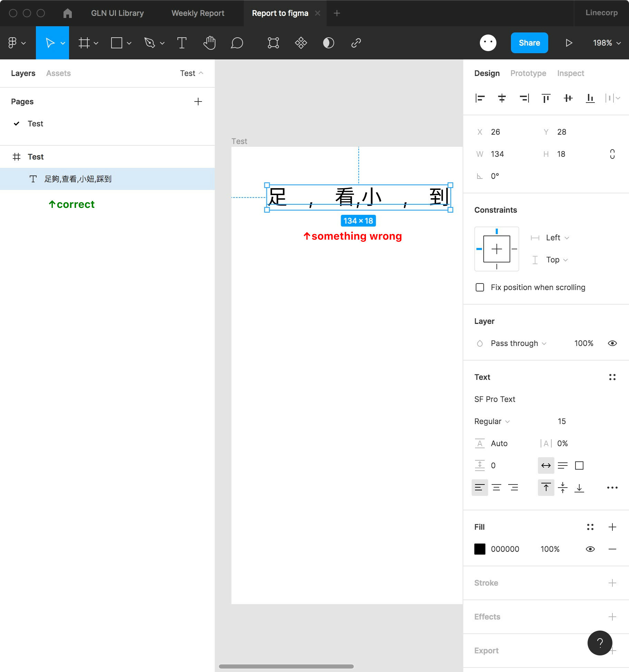
Task: Align right using alignment icon
Action: [524, 98]
